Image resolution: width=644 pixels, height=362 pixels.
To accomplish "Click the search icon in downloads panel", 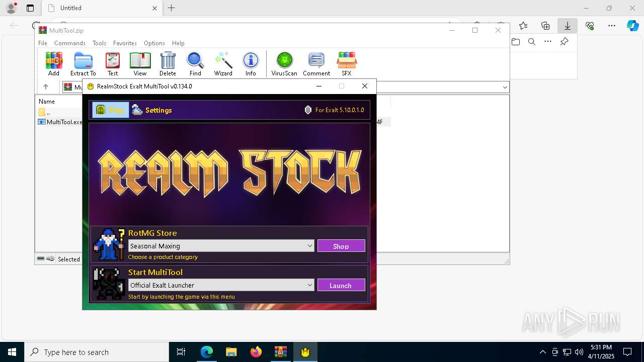I will (532, 42).
